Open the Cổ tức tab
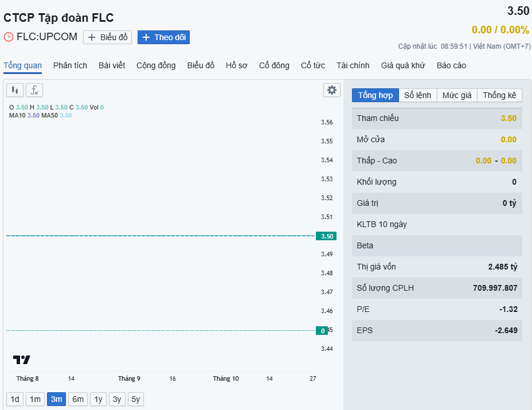The height and width of the screenshot is (410, 532). [313, 65]
